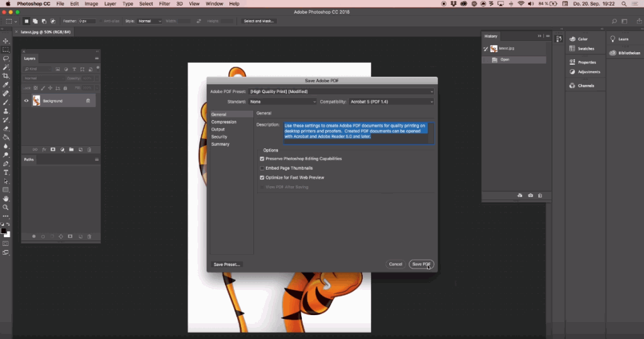Select the History Brush tool
644x339 pixels.
click(6, 120)
